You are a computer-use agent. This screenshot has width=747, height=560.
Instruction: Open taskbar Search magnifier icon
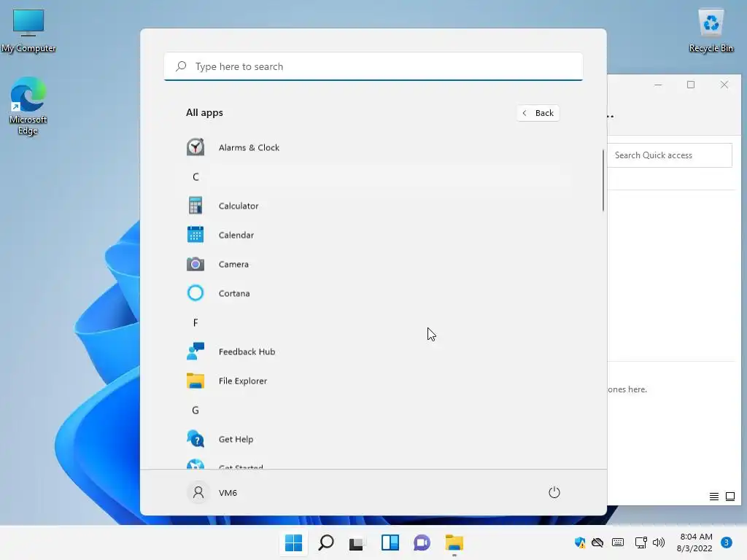tap(326, 542)
